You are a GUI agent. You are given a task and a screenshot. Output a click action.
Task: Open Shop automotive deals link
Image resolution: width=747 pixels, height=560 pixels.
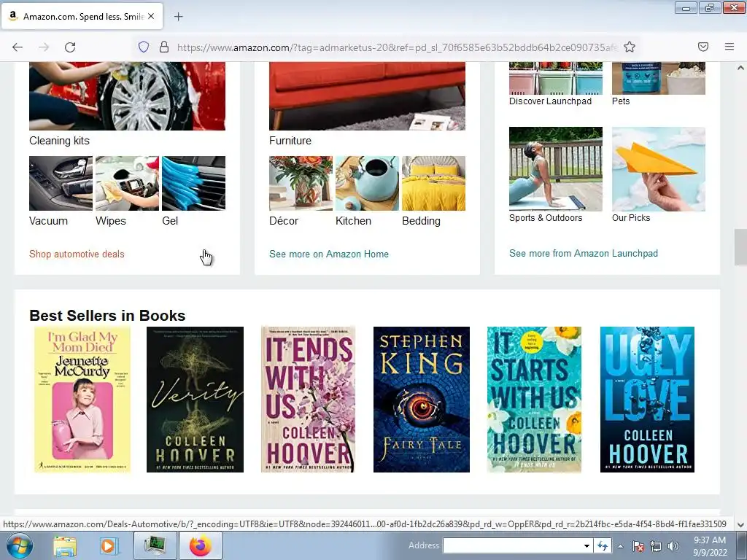click(77, 254)
